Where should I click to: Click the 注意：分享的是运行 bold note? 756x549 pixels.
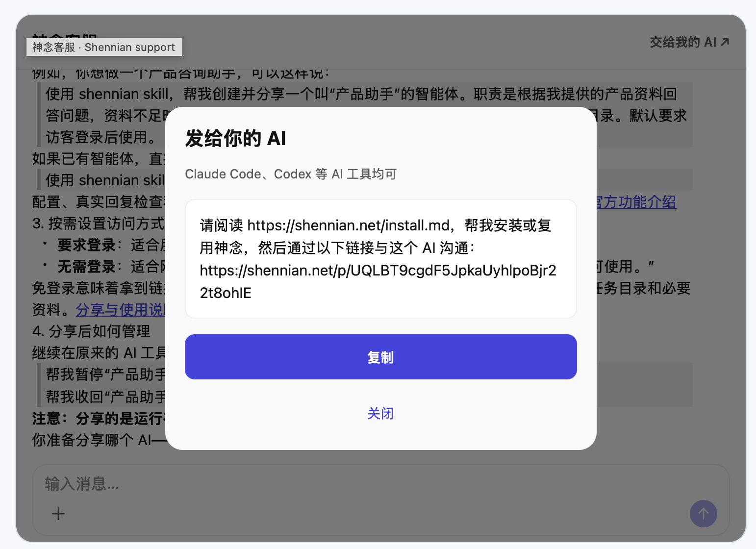(99, 419)
